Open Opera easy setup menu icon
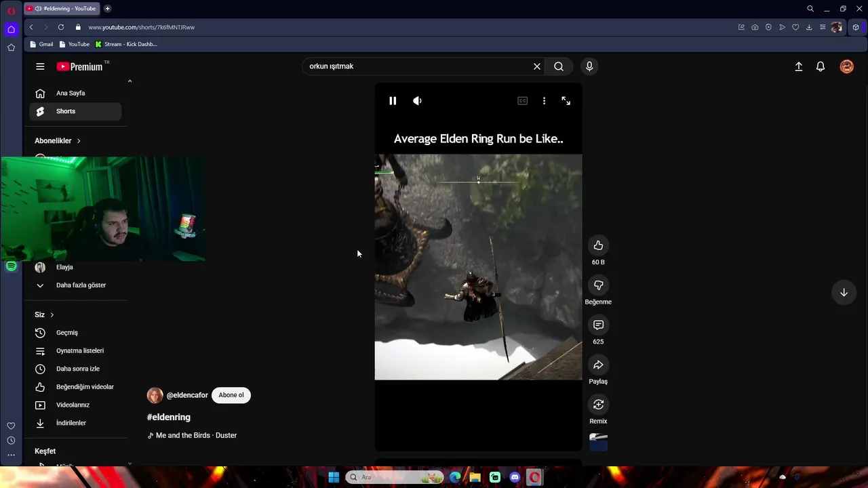This screenshot has width=868, height=488. (823, 27)
